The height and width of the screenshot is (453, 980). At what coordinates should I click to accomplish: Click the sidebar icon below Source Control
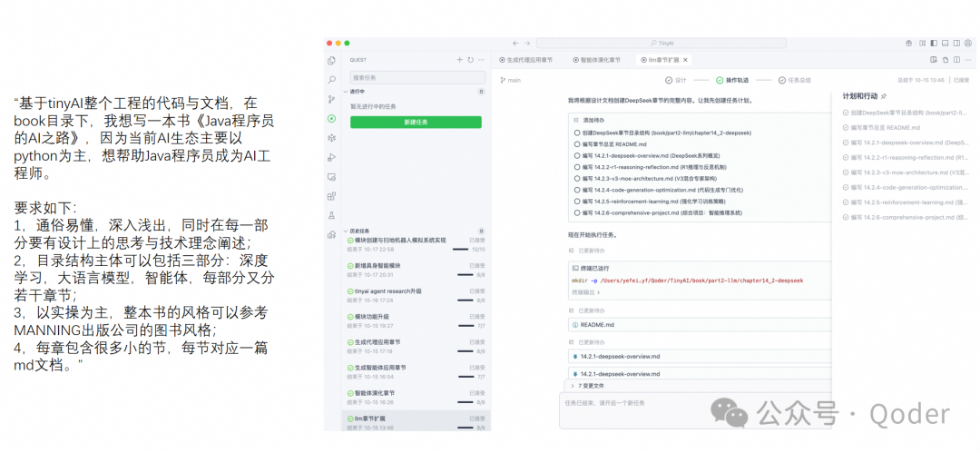tap(331, 118)
